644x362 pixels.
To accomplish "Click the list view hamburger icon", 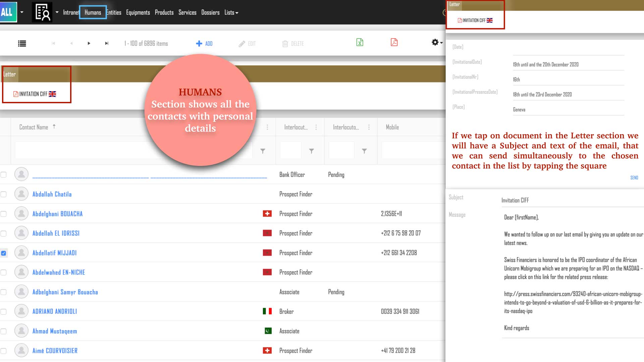I will point(22,44).
